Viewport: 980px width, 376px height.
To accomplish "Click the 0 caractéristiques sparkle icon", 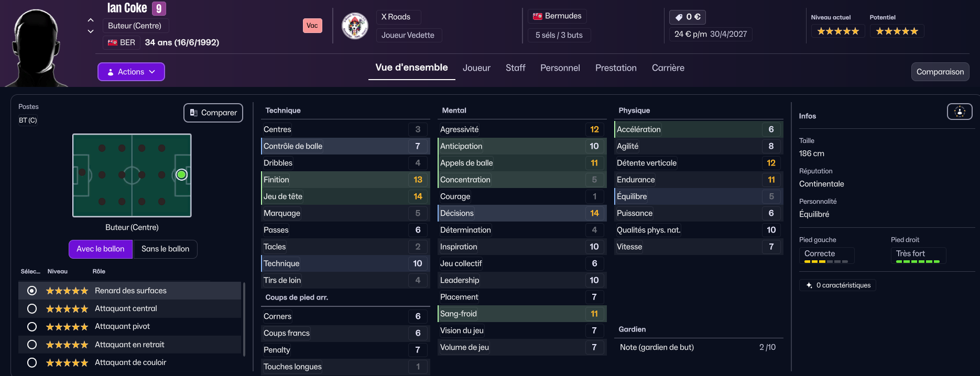I will point(809,285).
